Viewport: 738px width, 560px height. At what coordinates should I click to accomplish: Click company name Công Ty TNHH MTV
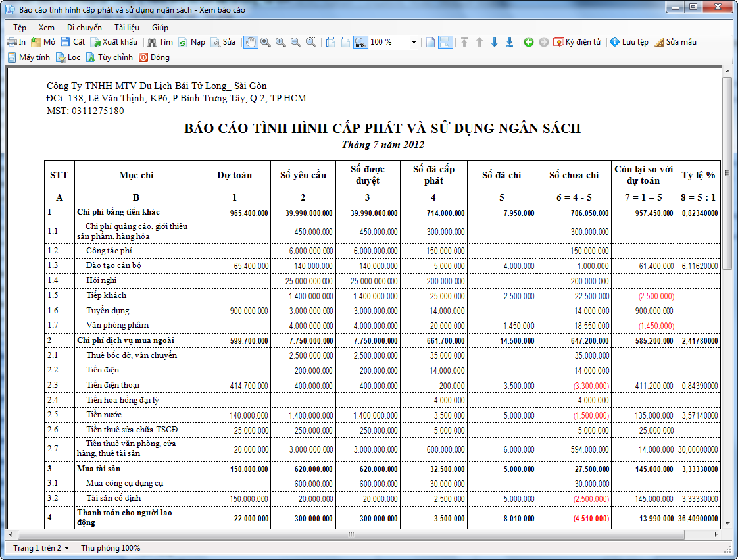point(157,86)
